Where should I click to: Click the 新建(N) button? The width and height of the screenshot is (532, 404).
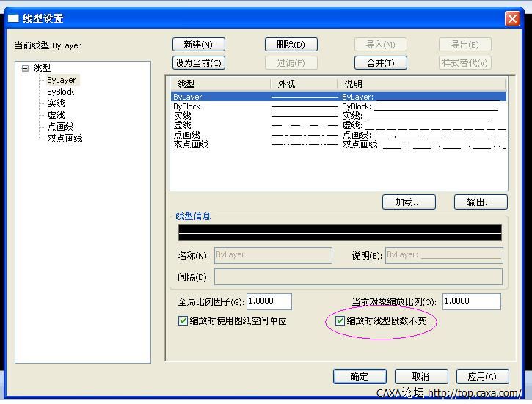click(x=198, y=45)
